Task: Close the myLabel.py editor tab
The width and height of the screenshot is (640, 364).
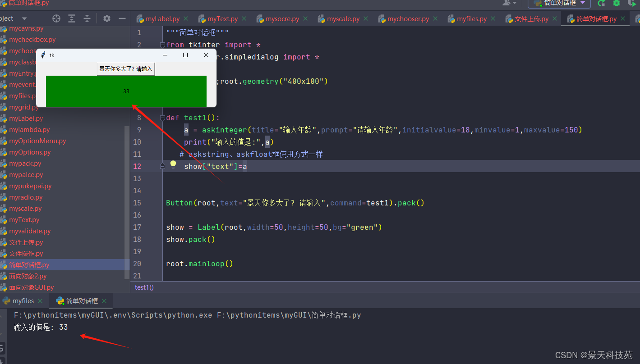Action: click(x=187, y=19)
